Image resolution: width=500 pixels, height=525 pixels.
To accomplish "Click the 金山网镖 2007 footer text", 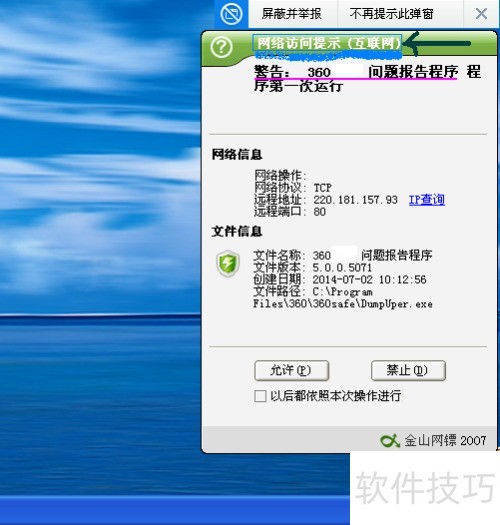I will pyautogui.click(x=445, y=441).
